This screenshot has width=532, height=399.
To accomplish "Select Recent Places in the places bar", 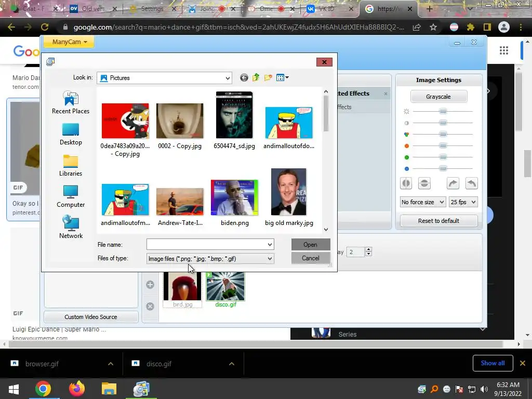I will click(x=71, y=103).
